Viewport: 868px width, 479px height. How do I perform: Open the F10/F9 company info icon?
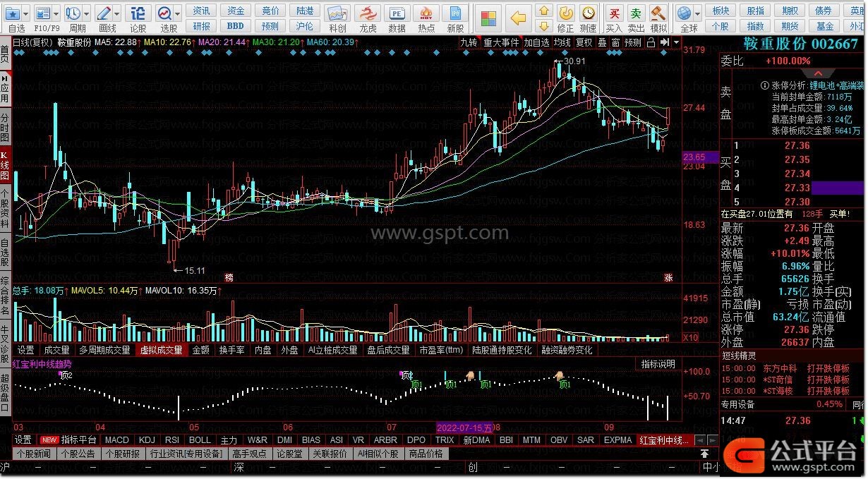pyautogui.click(x=42, y=13)
